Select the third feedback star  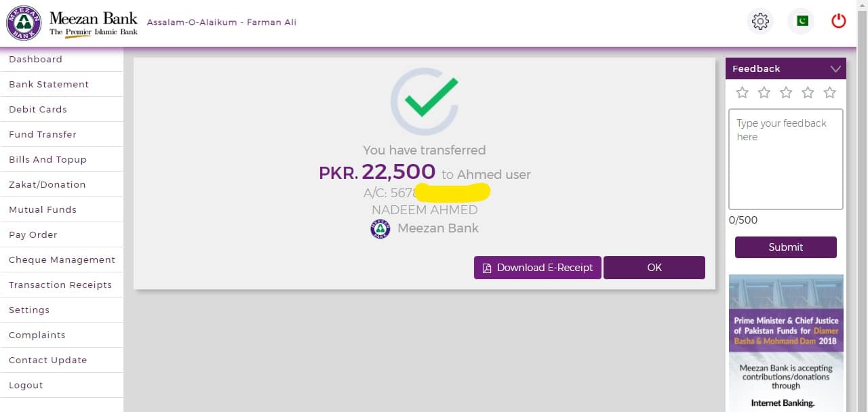786,93
